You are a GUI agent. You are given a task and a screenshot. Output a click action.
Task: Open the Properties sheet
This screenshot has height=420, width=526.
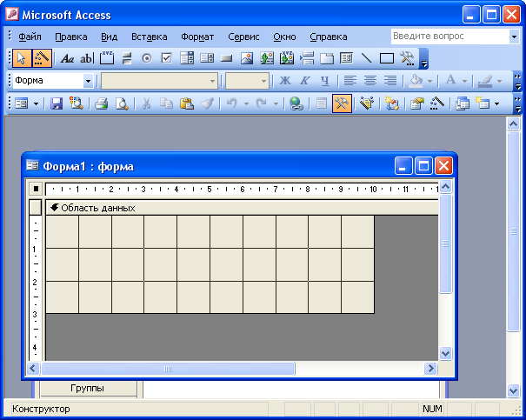[416, 103]
